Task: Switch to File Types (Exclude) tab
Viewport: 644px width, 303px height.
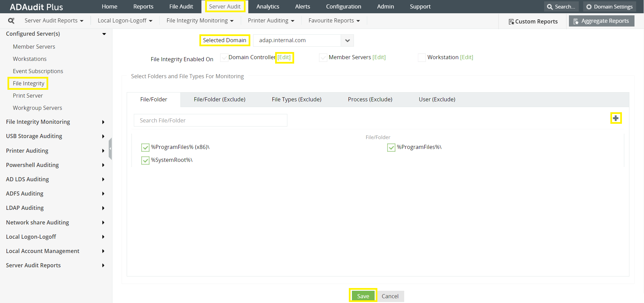Action: pyautogui.click(x=296, y=99)
